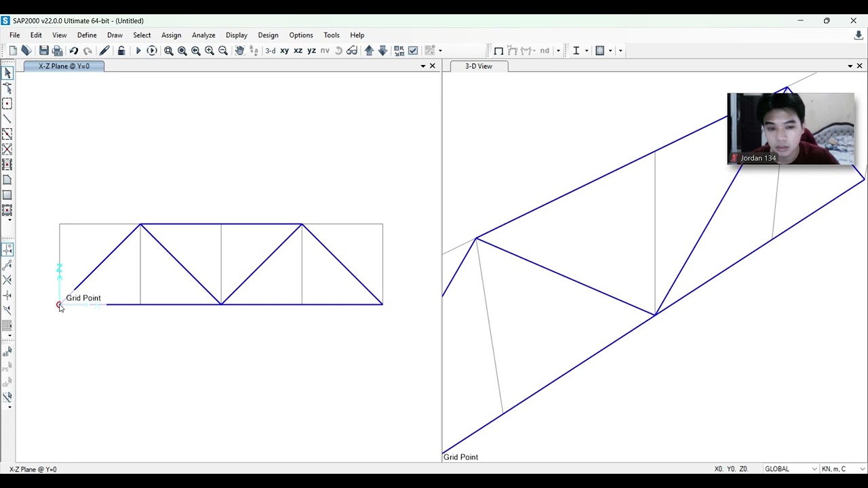Viewport: 868px width, 488px height.
Task: Open the Draw menu
Action: pyautogui.click(x=115, y=35)
